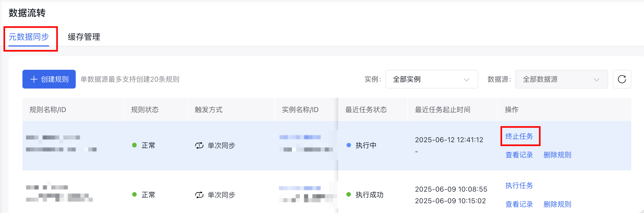Screen dimensions: 644x213
Task: Click the 单次同步 sync icon in first row
Action: tap(199, 145)
